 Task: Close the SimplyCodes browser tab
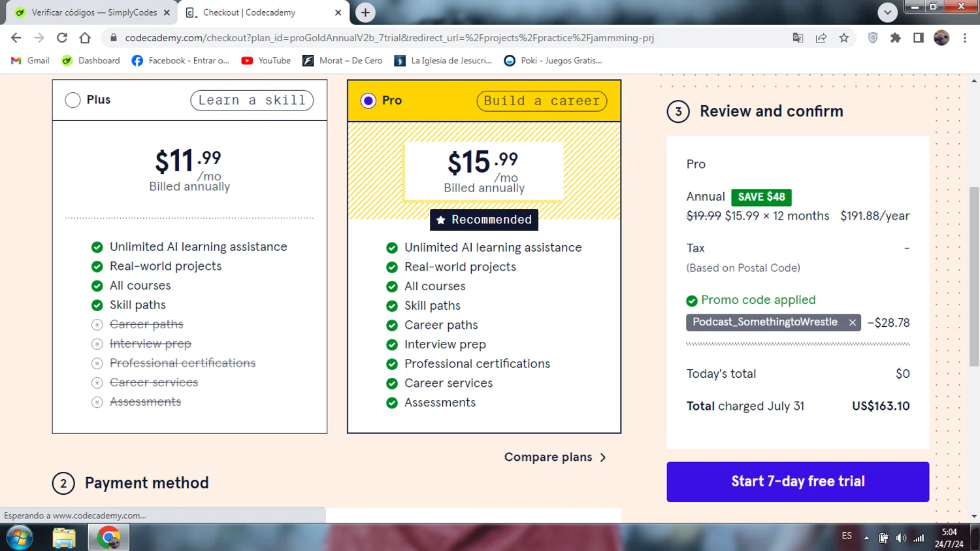pyautogui.click(x=167, y=12)
